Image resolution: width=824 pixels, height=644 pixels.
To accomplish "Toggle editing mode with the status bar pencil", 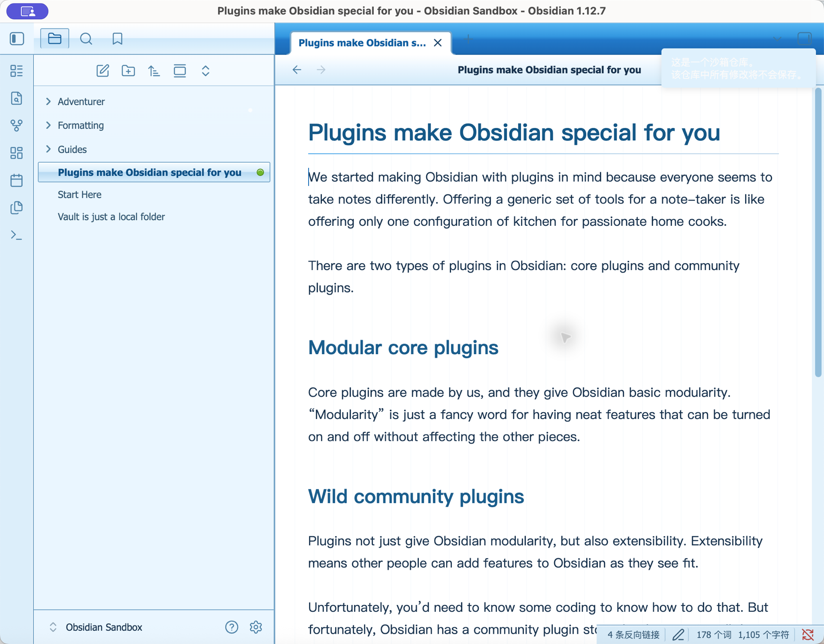I will click(x=678, y=635).
